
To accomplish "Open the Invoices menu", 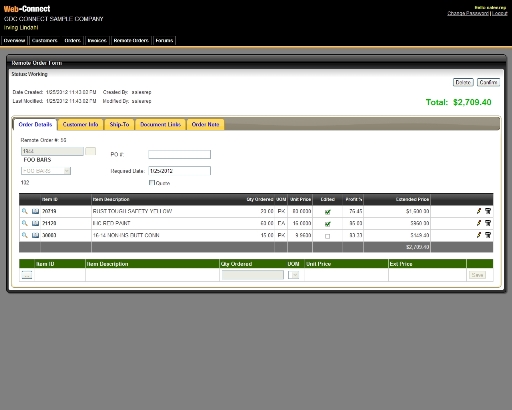I will 97,40.
